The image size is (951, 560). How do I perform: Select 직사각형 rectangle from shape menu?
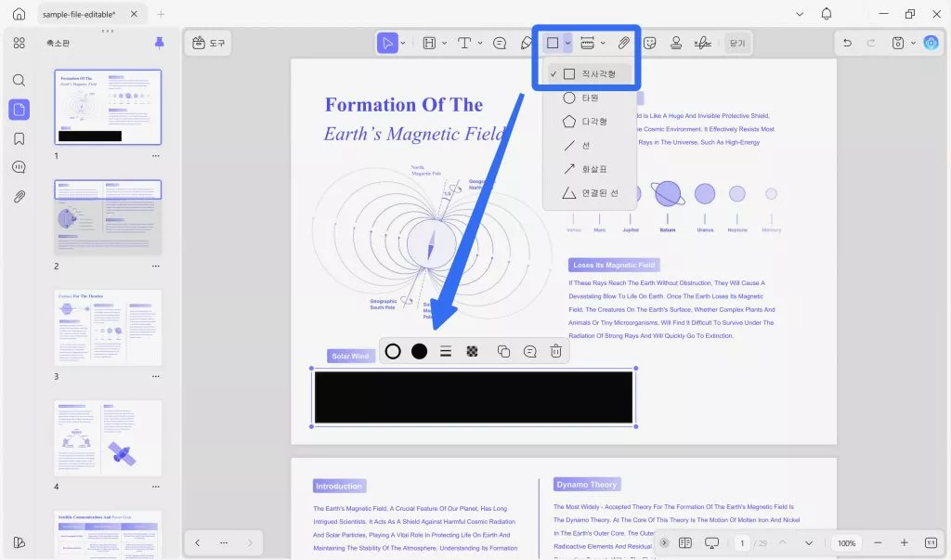(590, 73)
